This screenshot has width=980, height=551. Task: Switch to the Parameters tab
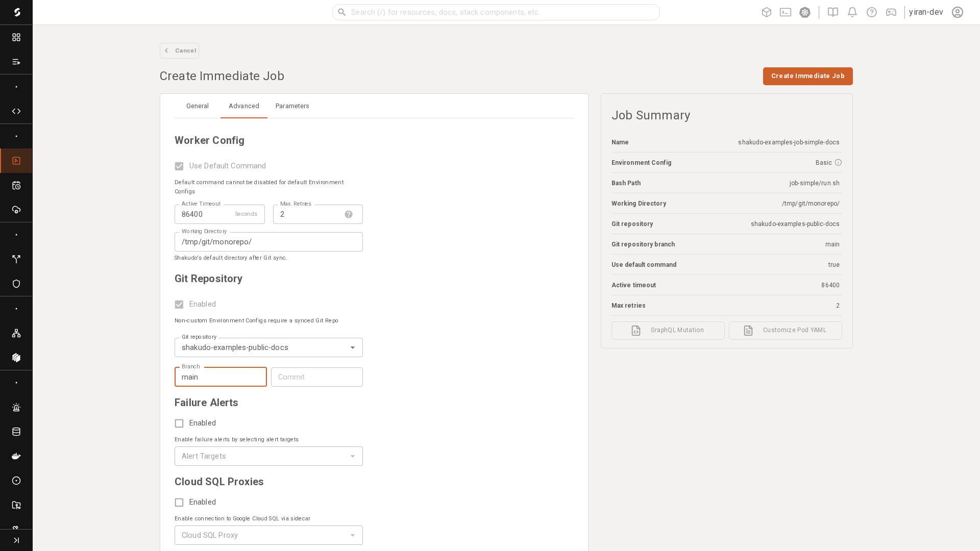click(292, 106)
